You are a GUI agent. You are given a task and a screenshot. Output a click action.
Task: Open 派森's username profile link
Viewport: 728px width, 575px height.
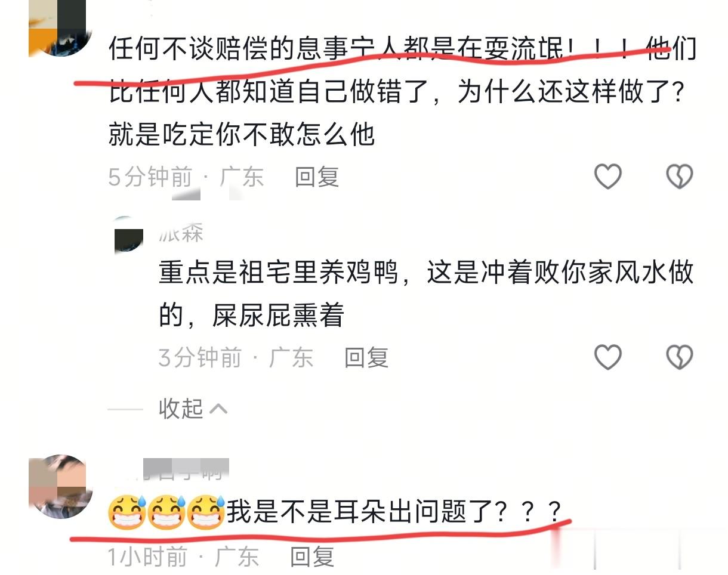(x=181, y=233)
